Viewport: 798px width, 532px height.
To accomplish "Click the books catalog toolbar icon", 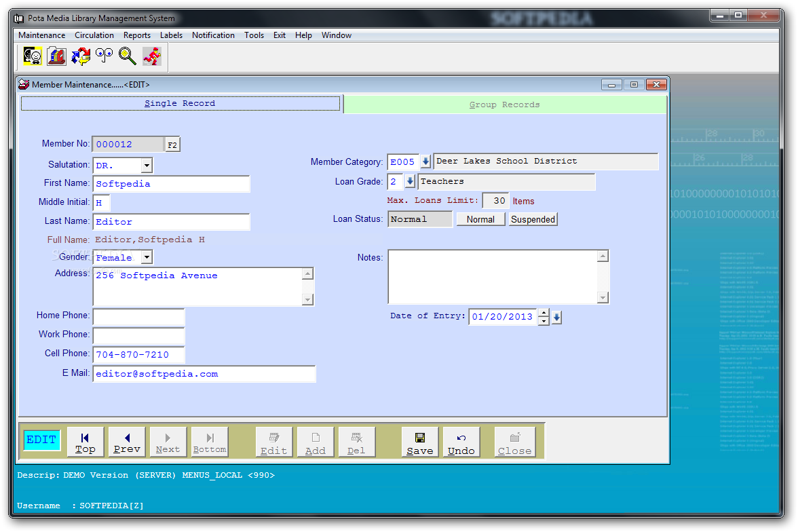I will tap(56, 56).
